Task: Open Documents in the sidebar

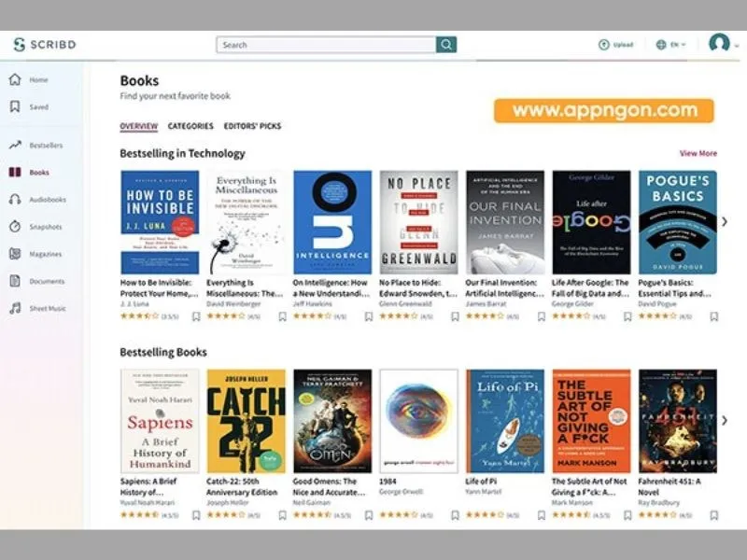Action: [x=36, y=281]
